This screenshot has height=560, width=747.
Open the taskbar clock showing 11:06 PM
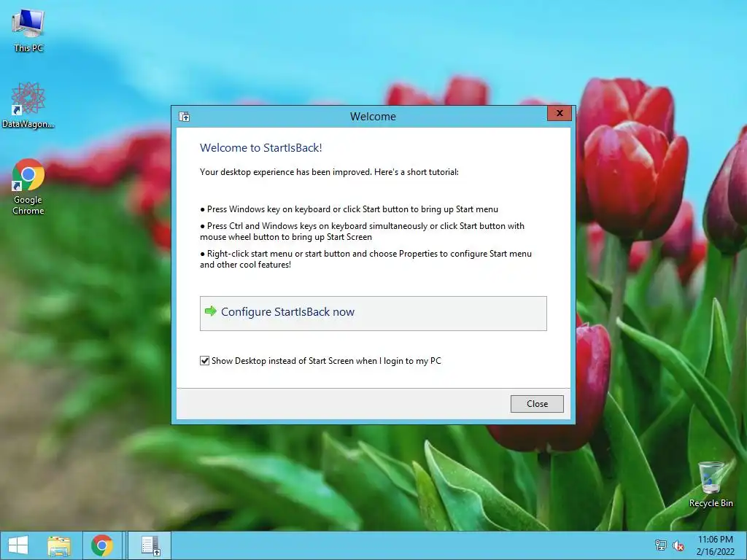pos(715,545)
